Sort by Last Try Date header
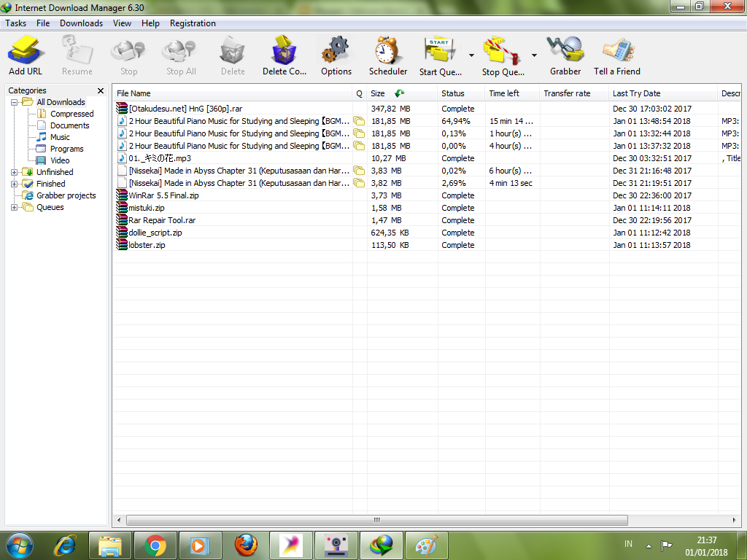Image resolution: width=747 pixels, height=560 pixels. 663,93
